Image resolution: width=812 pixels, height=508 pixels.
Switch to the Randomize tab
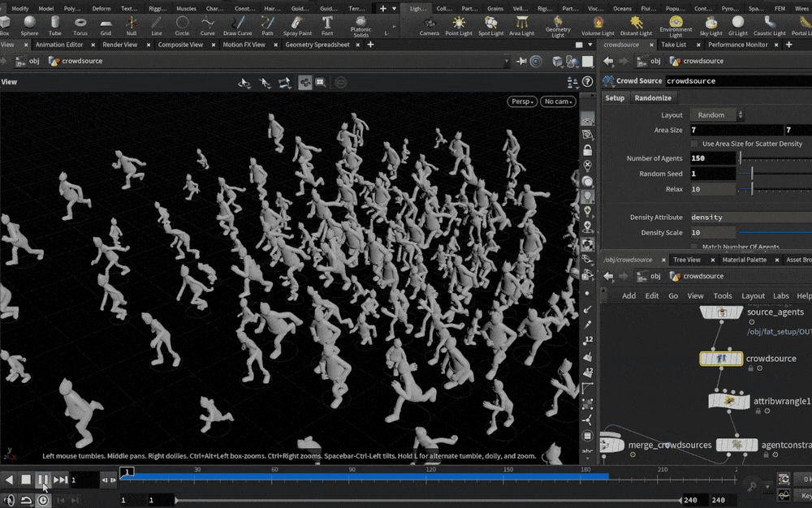click(x=653, y=97)
